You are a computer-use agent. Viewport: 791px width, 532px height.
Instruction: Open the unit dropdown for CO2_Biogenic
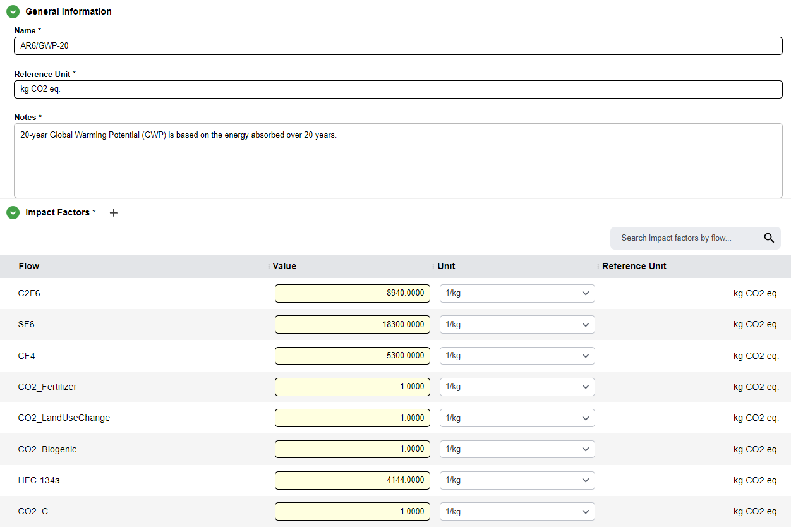coord(517,449)
